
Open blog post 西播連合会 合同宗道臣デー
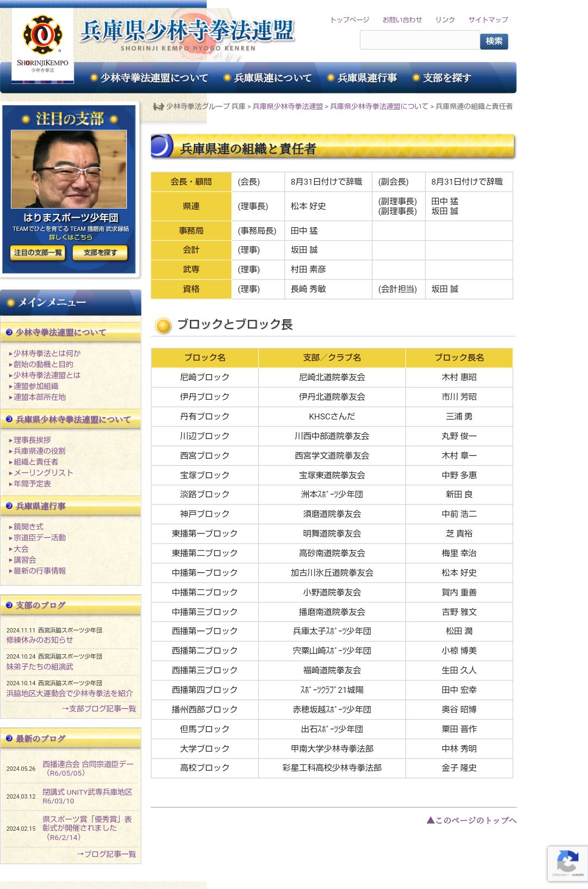tap(88, 769)
